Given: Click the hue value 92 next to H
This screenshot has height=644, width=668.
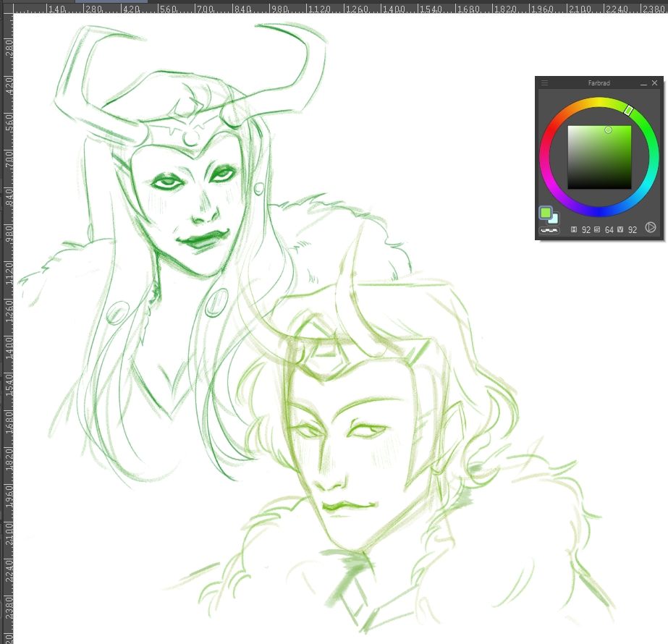Looking at the screenshot, I should click(586, 230).
